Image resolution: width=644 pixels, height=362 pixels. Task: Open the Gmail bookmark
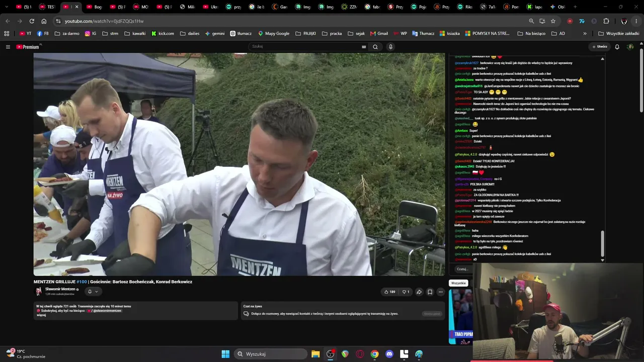click(x=379, y=33)
